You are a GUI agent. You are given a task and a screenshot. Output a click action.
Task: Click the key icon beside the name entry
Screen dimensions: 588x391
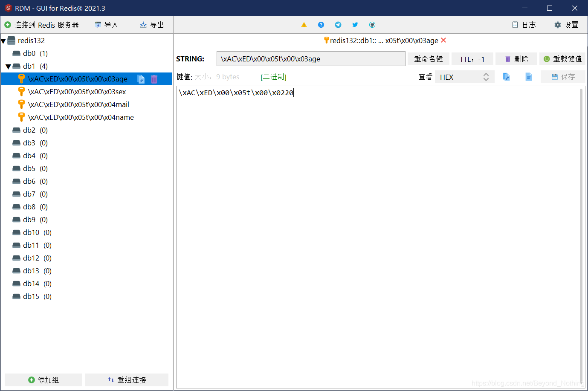pyautogui.click(x=21, y=117)
